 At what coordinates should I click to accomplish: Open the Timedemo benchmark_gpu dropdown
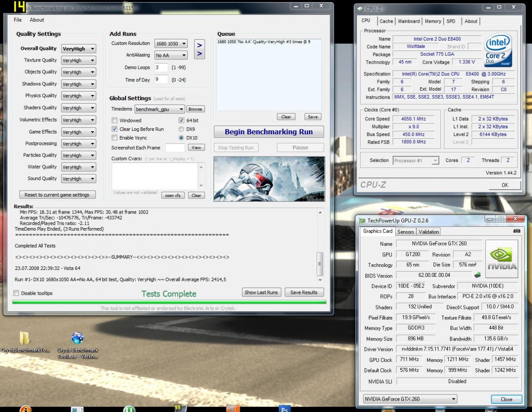(159, 109)
